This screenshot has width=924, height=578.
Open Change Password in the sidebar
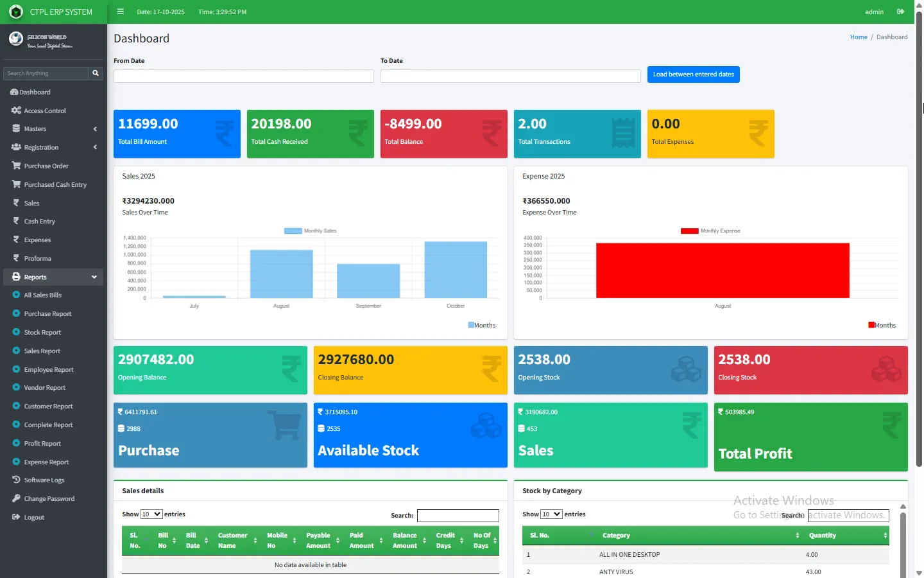[49, 498]
